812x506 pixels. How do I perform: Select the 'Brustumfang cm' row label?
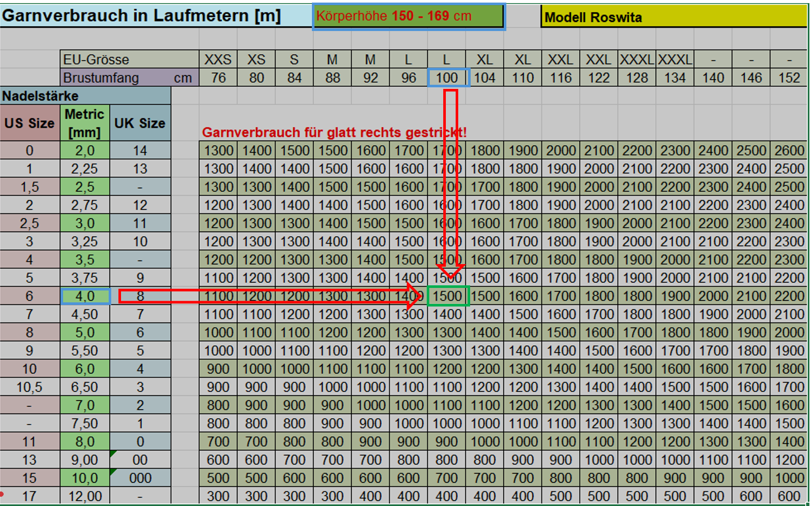(x=128, y=78)
